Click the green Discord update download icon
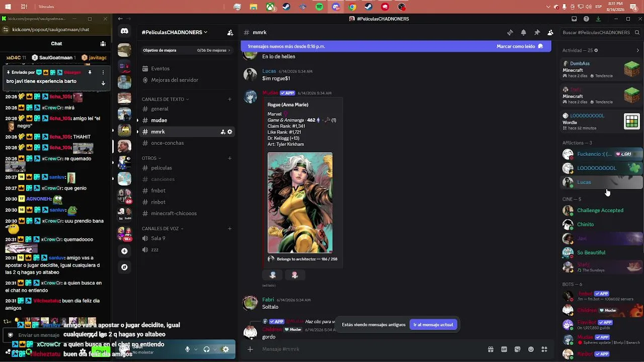 point(598,19)
